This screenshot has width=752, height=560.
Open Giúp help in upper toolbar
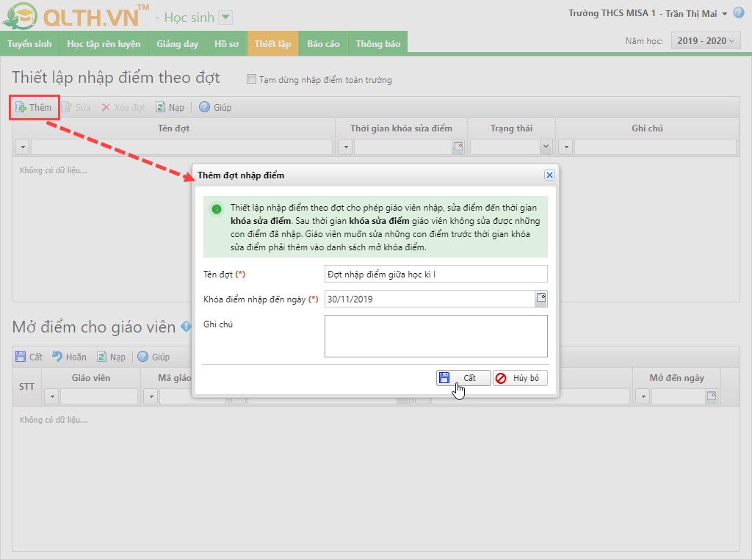[215, 107]
